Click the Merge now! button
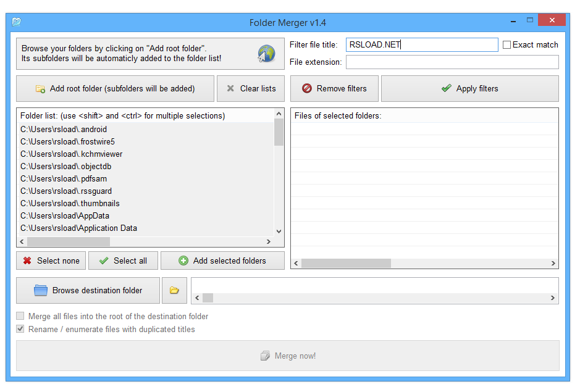The image size is (580, 392). tap(288, 356)
